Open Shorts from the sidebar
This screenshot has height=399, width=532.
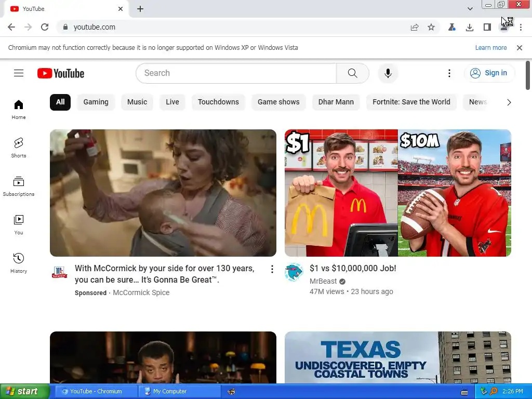(x=19, y=148)
